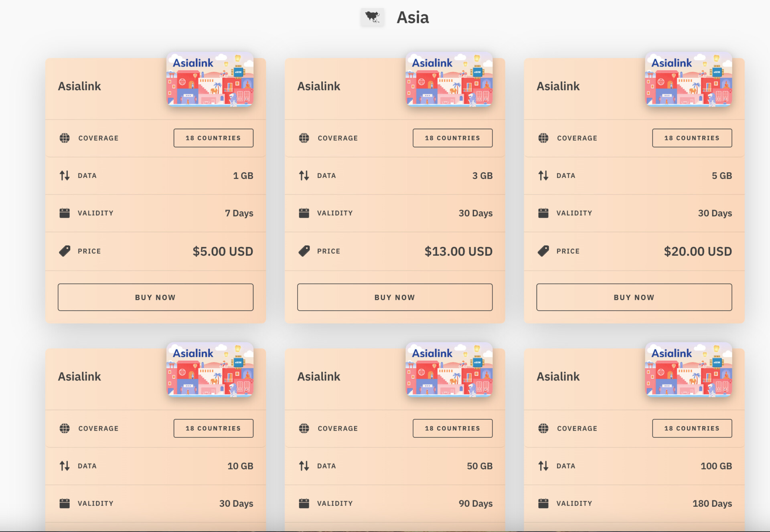Click the data arrows icon on the 3 GB card
This screenshot has width=770, height=532.
304,176
